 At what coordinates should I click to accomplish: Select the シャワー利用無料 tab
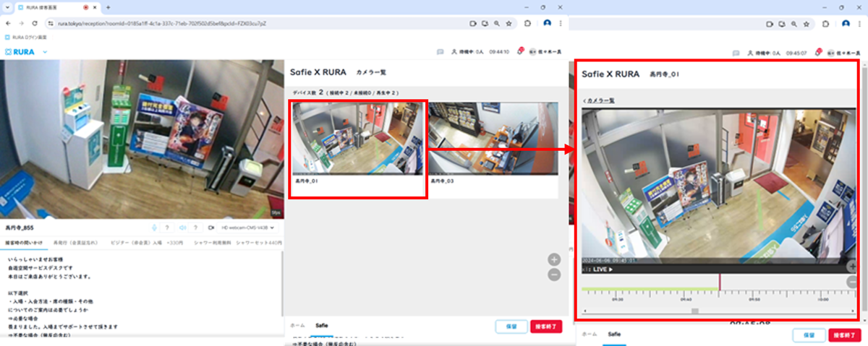point(212,242)
